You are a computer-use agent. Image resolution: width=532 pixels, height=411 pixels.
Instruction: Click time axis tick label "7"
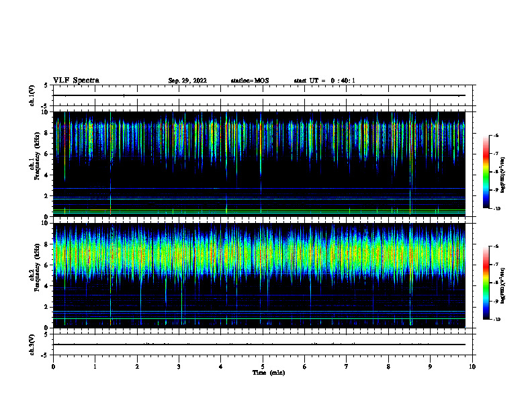[x=347, y=367]
